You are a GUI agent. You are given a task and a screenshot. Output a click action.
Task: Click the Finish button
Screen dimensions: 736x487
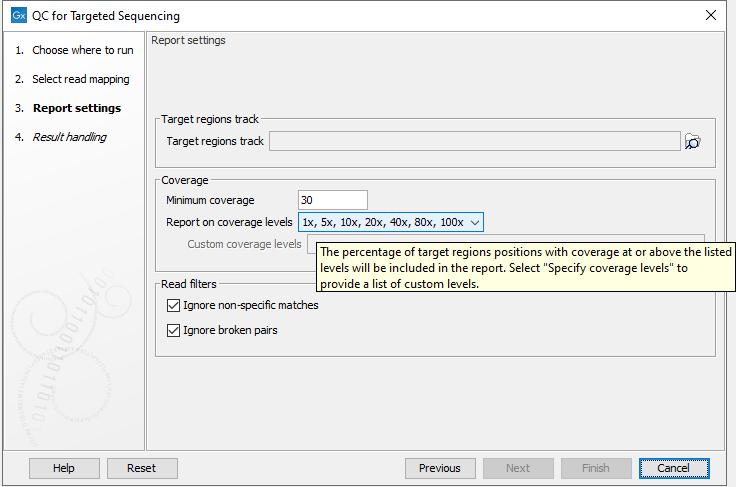(x=595, y=468)
